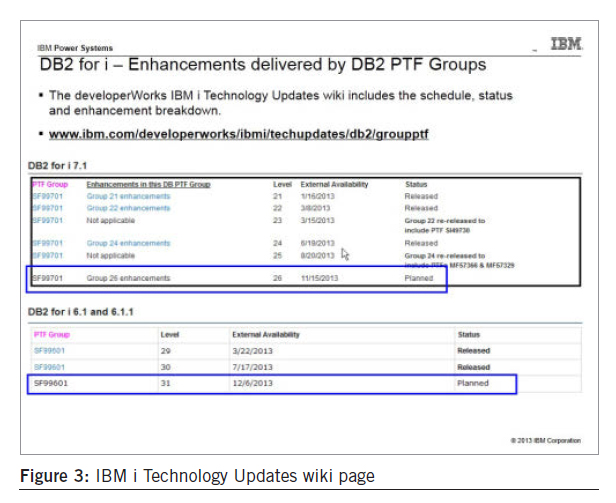Viewport: 616px width, 503px height.
Task: Open the 'Group 24 enhancements' link
Action: click(128, 243)
